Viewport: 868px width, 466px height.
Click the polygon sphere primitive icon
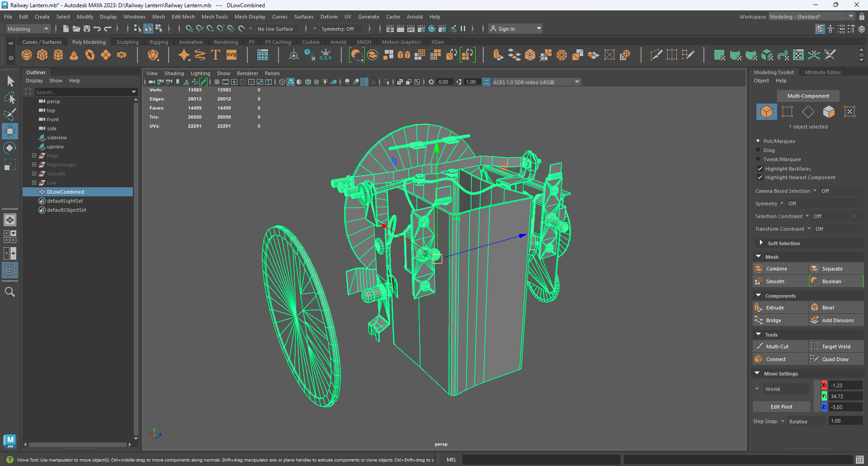[x=27, y=55]
